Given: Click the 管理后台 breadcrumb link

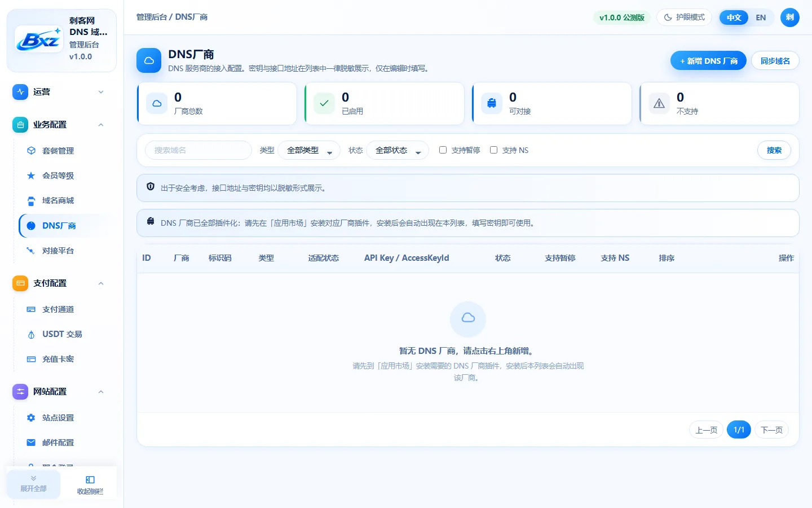Looking at the screenshot, I should coord(152,17).
